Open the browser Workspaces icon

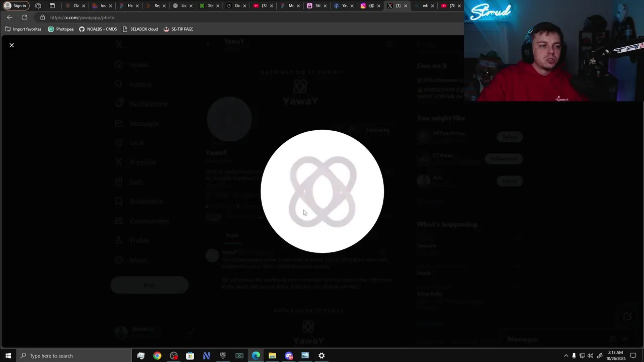[x=38, y=6]
